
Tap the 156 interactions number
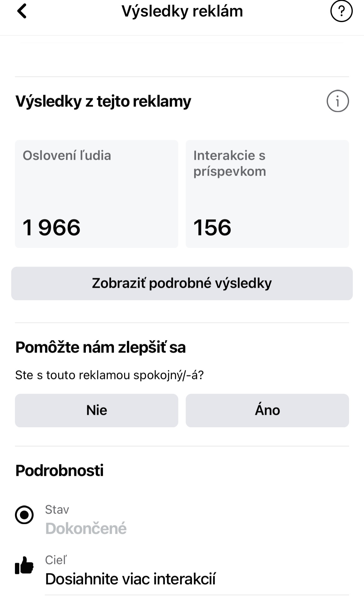point(212,227)
